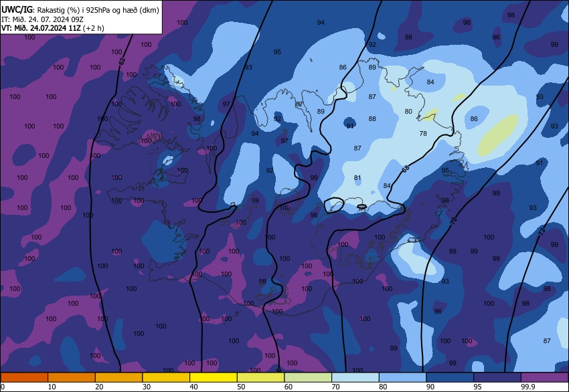Select the purple 99.9 legend swatch
569x392 pixels.
tap(545, 377)
